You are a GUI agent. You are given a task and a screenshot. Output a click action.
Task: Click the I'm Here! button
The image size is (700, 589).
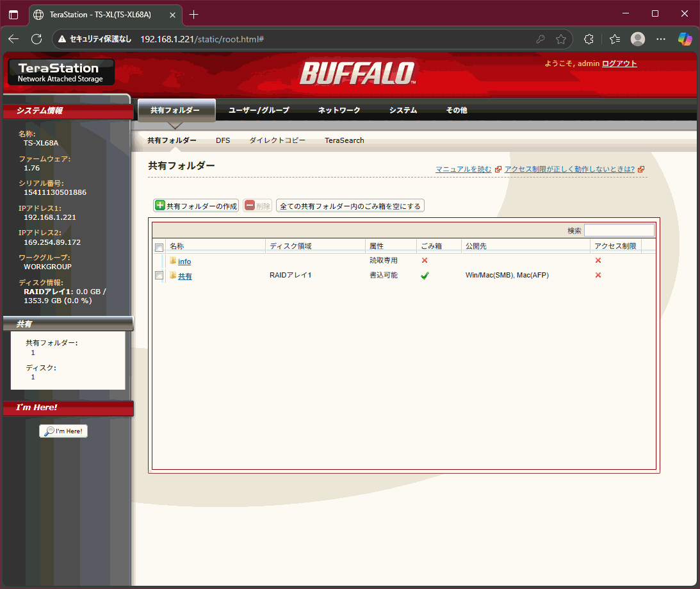tap(63, 431)
